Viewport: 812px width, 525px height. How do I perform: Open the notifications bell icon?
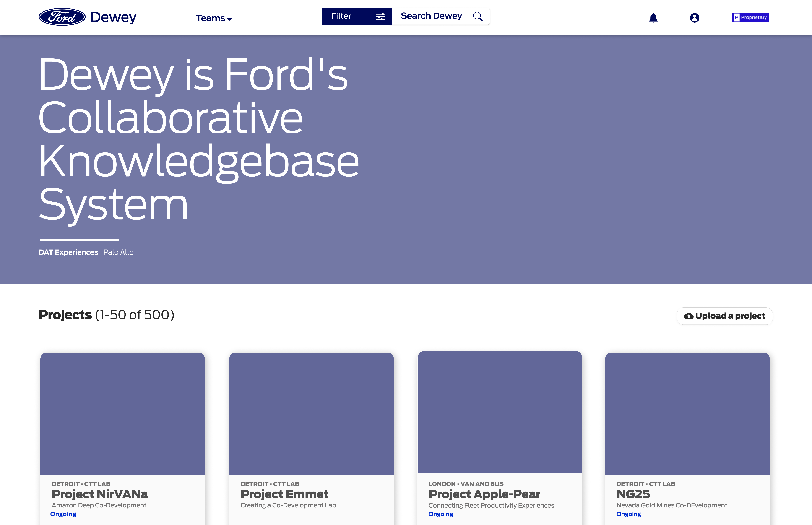(x=653, y=18)
